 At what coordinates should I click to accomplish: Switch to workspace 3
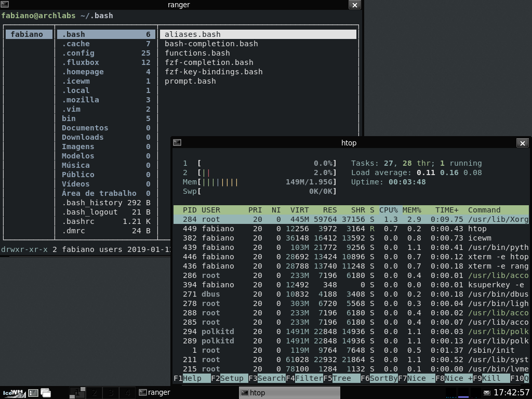[x=111, y=393]
